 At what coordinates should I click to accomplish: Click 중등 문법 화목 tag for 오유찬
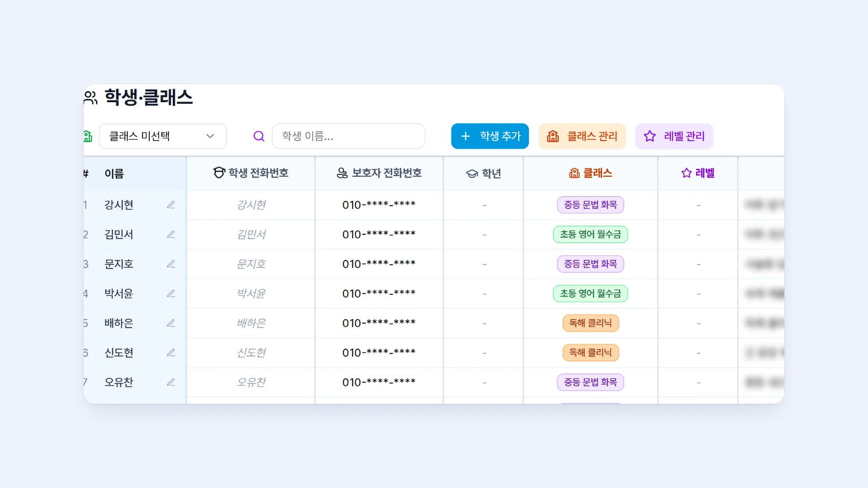click(591, 382)
